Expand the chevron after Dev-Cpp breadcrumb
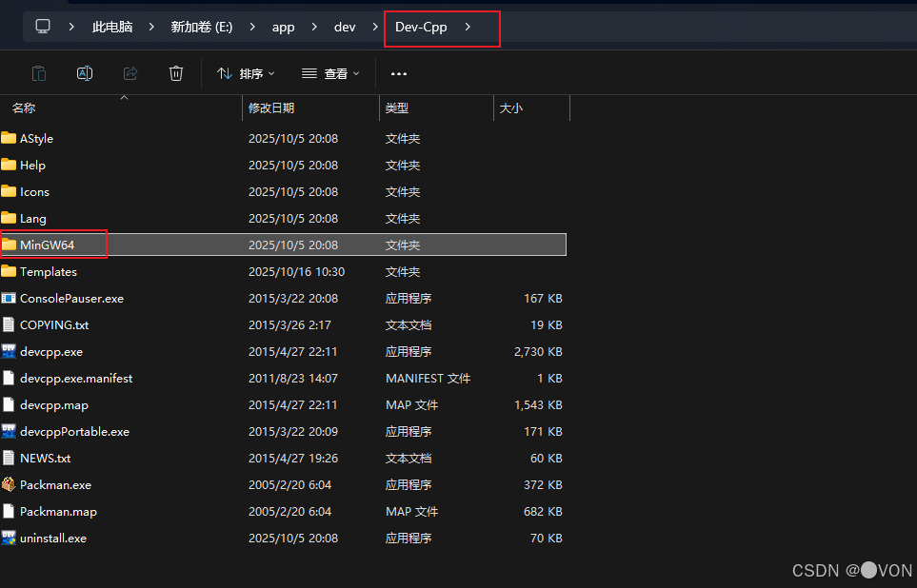The height and width of the screenshot is (588, 917). (468, 27)
